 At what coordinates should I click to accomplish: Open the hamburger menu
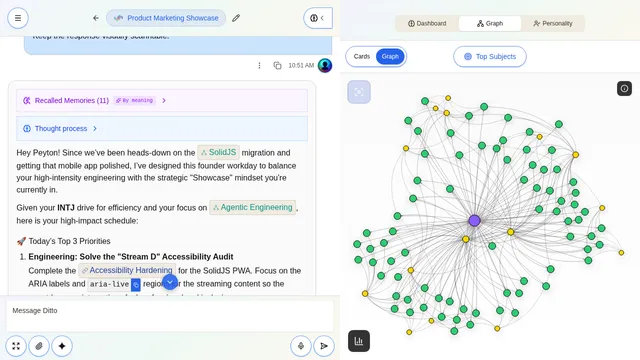coord(18,18)
